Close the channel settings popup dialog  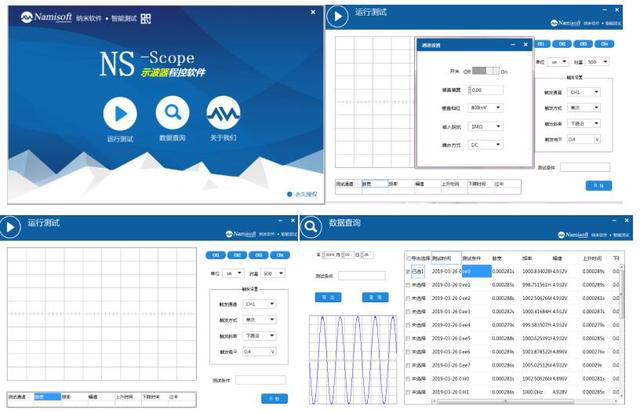point(526,45)
